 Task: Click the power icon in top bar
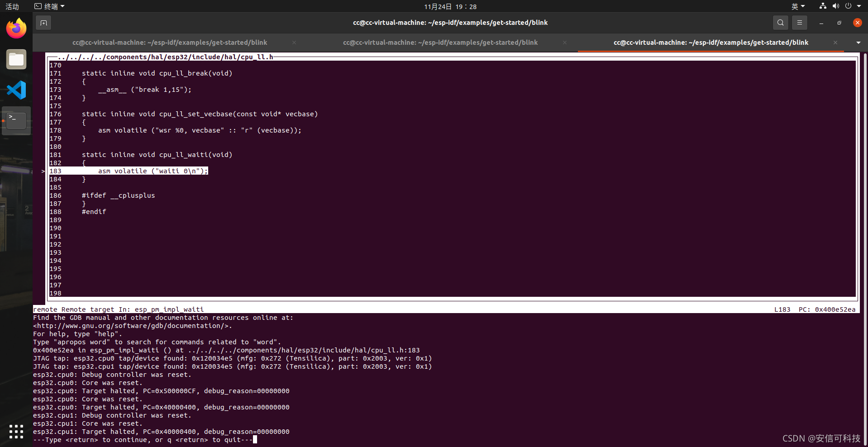point(848,6)
